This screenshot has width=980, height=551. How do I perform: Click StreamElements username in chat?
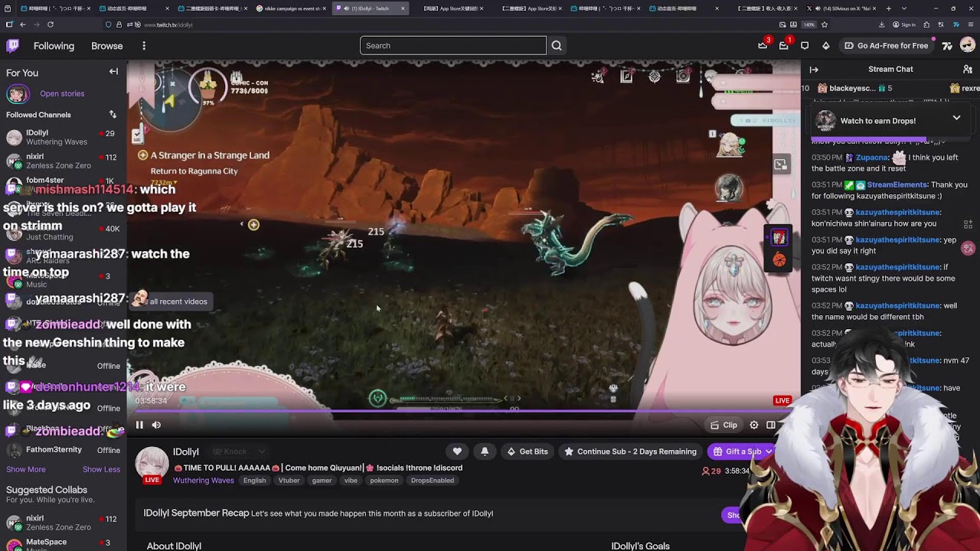[x=897, y=185]
